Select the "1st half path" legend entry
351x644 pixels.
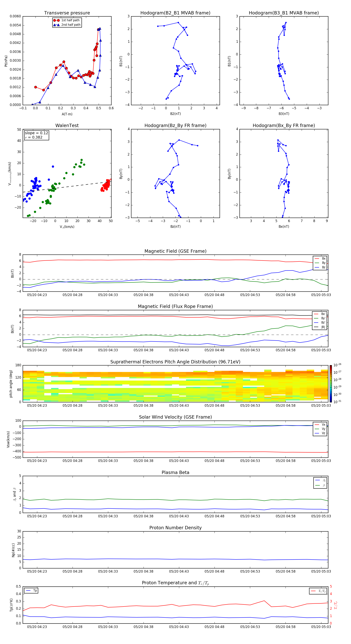(x=67, y=20)
